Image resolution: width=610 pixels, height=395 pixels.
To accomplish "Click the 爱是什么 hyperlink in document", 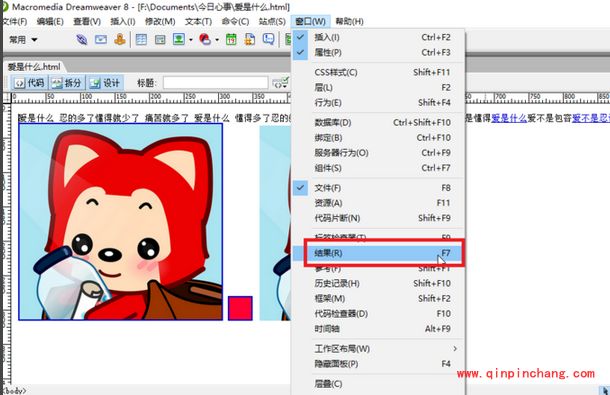I will point(509,118).
